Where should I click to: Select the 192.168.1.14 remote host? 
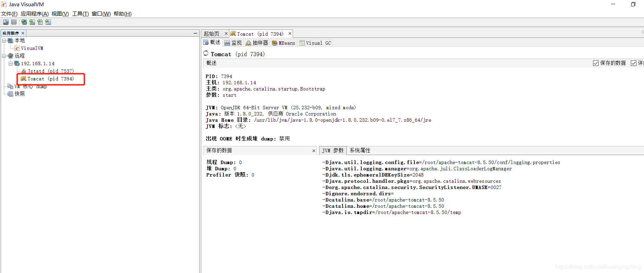point(38,63)
